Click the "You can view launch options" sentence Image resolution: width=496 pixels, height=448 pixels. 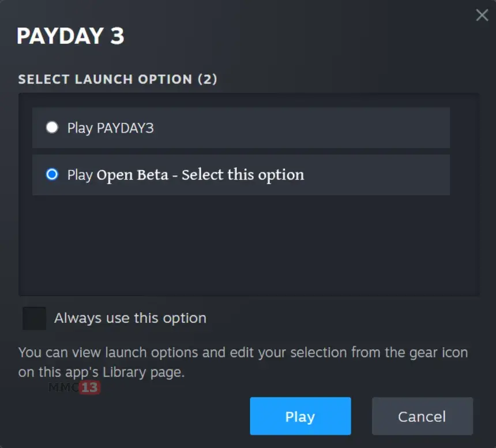coord(110,352)
